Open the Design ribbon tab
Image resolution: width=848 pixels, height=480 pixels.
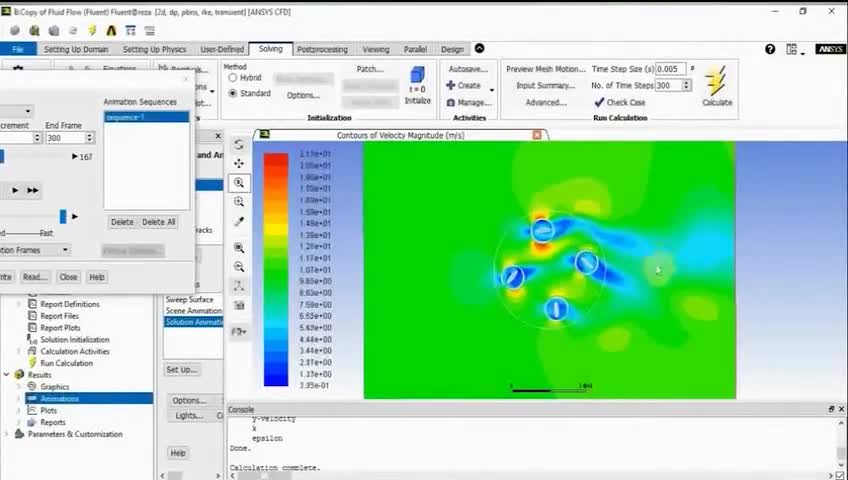click(452, 49)
